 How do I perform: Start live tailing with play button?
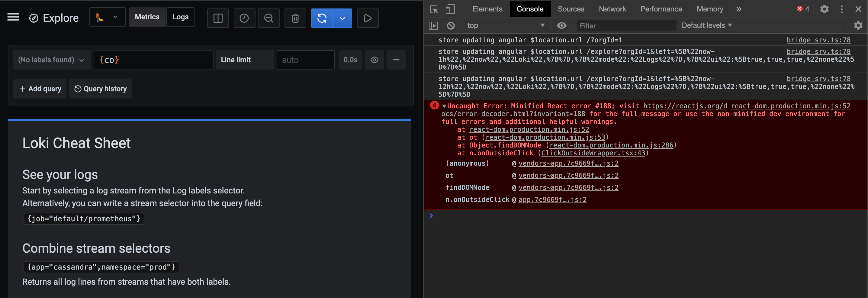(x=368, y=18)
